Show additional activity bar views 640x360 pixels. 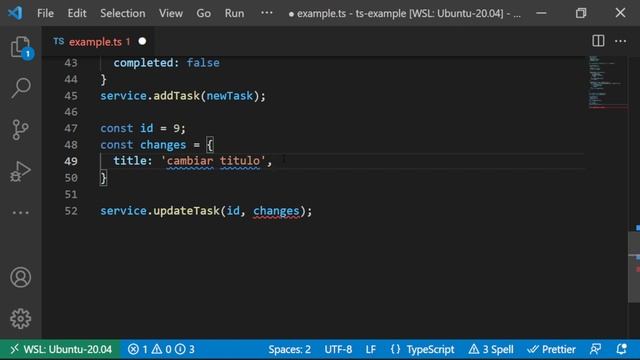click(20, 213)
